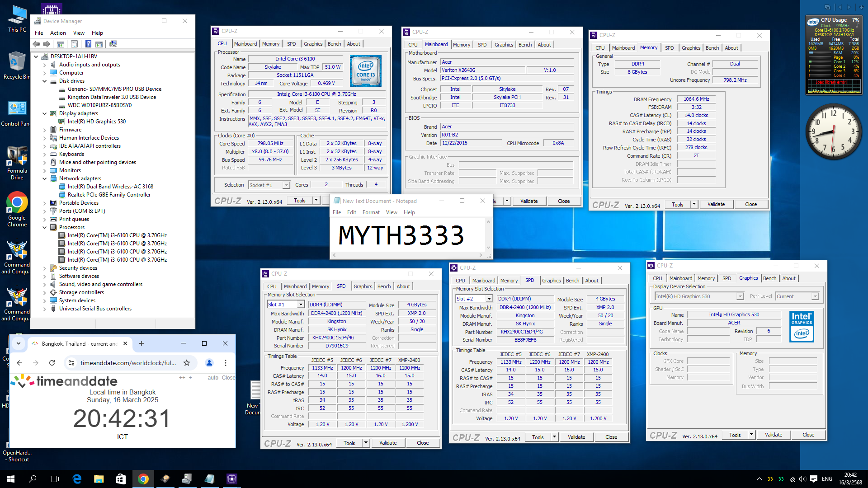Open the Action menu in Device Manager
The width and height of the screenshot is (868, 488).
point(58,33)
